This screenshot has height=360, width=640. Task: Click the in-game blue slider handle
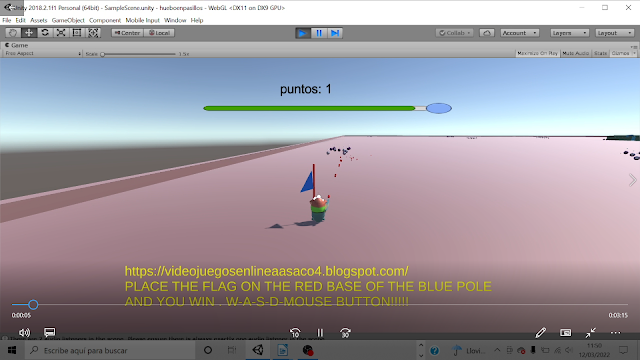point(439,108)
